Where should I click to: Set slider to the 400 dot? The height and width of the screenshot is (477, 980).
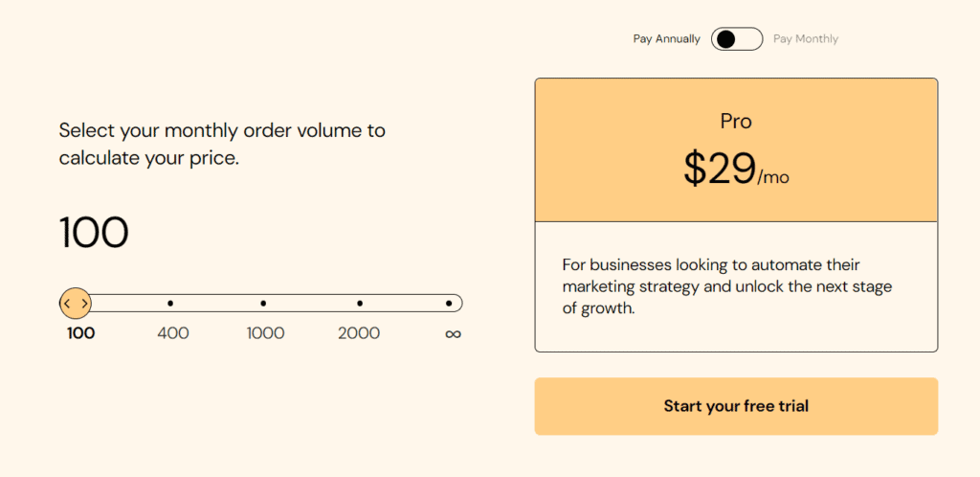pos(170,304)
